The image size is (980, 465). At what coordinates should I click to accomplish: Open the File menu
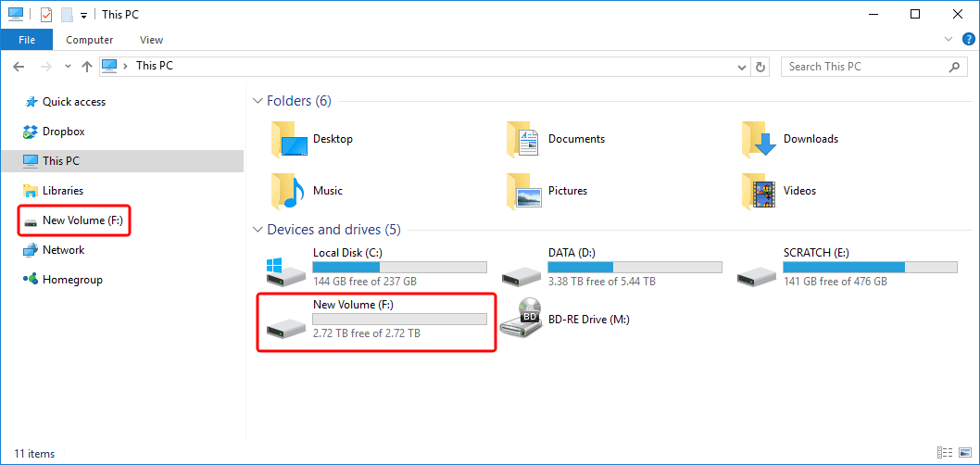(x=27, y=40)
